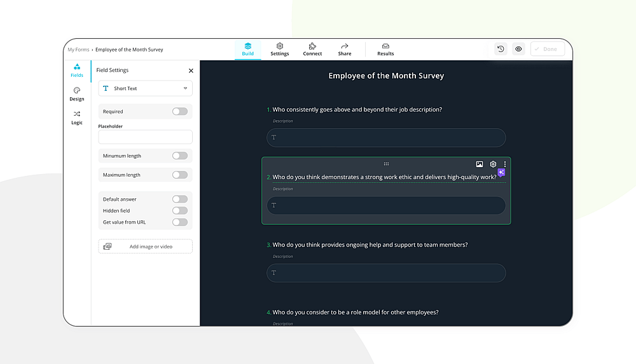Open question 2 three-dot more menu
This screenshot has height=364, width=636.
pyautogui.click(x=504, y=164)
